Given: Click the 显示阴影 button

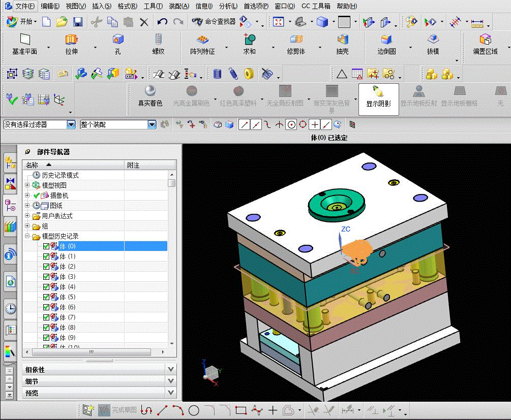Looking at the screenshot, I should click(x=378, y=99).
